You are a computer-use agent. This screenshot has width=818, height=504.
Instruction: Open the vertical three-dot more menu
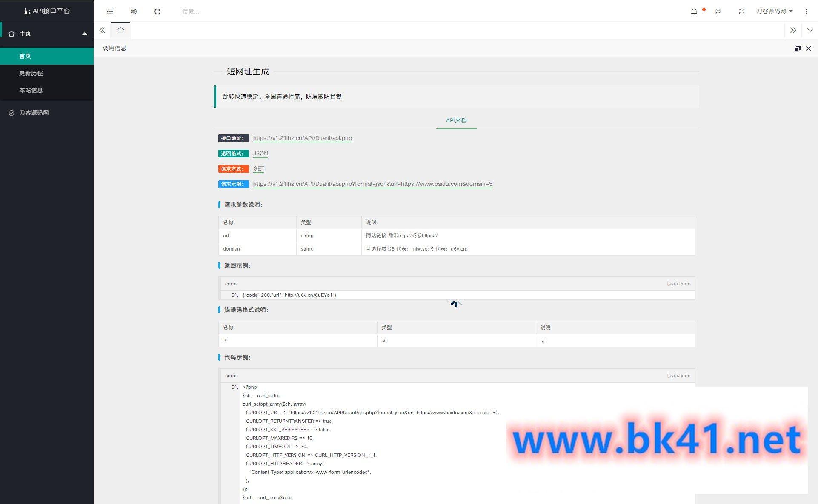806,11
